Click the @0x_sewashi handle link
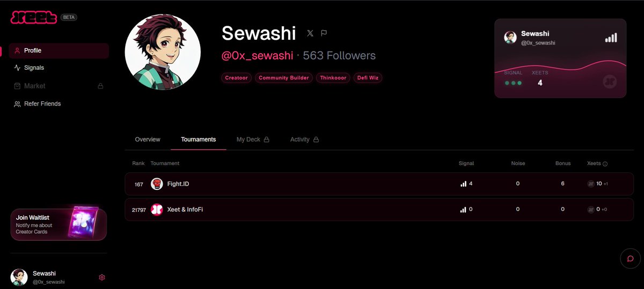 tap(258, 56)
